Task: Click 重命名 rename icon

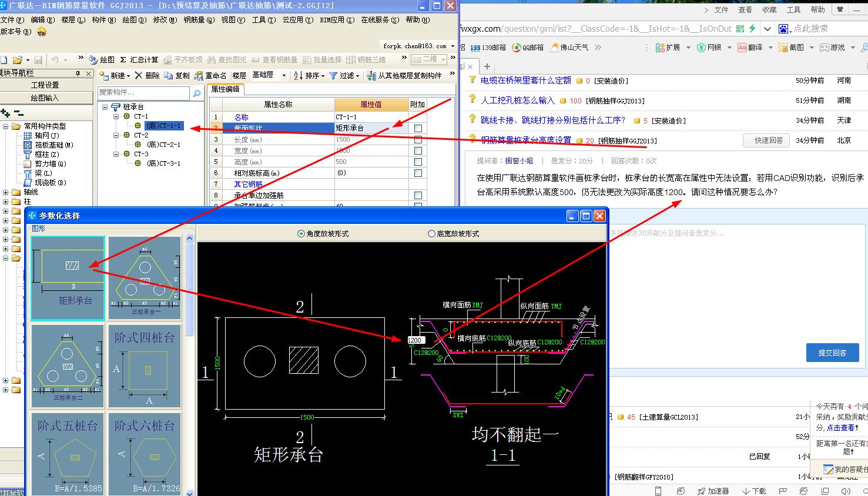Action: click(x=199, y=75)
